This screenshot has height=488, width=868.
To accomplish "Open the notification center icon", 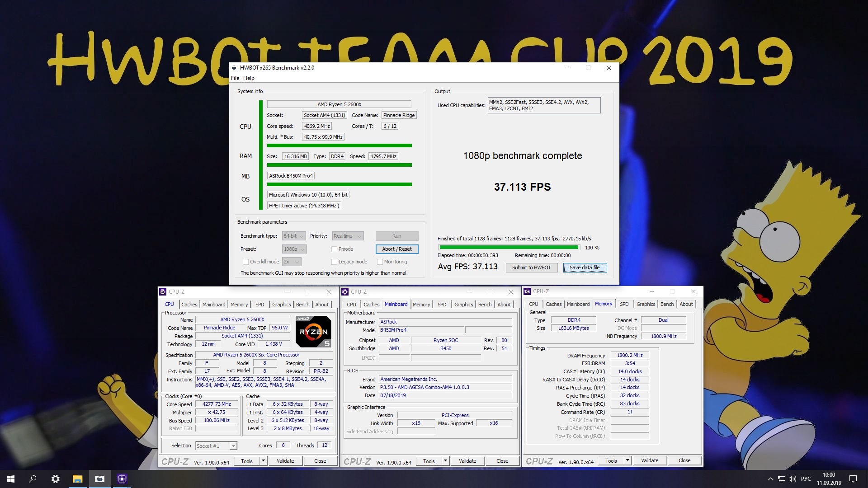I will [x=853, y=479].
